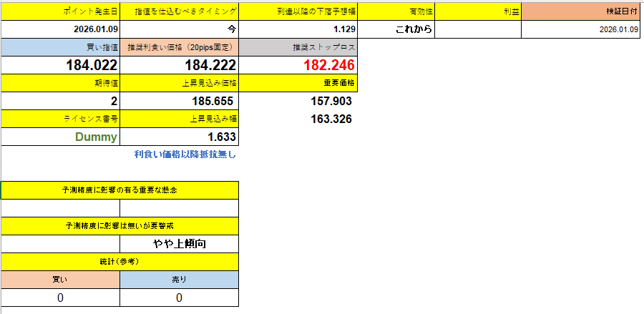The image size is (644, 314).
Task: Select the blue 利食い価格以降抵抗無し note
Action: 185,154
